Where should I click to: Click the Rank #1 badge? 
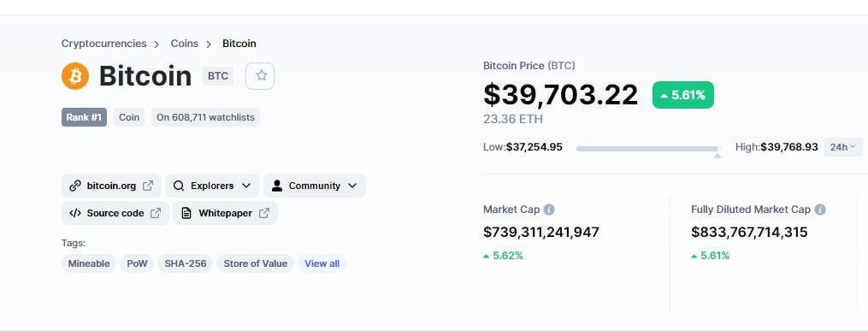point(84,117)
